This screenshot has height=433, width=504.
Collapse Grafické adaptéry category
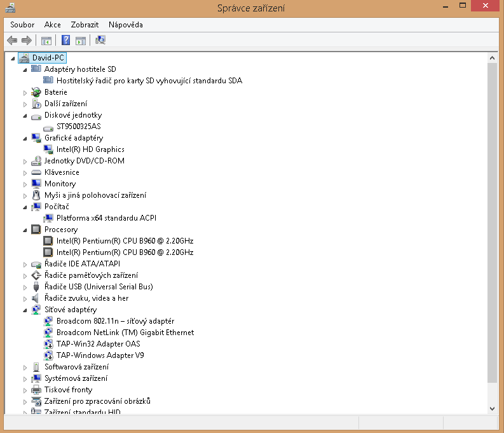point(25,139)
